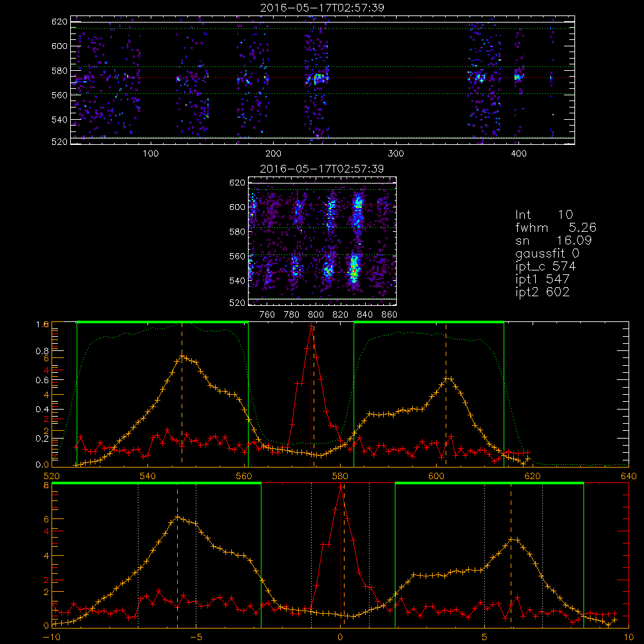Viewport: 644px width, 644px height.
Task: Select the 'ipt_c 574' readout
Action: point(546,267)
